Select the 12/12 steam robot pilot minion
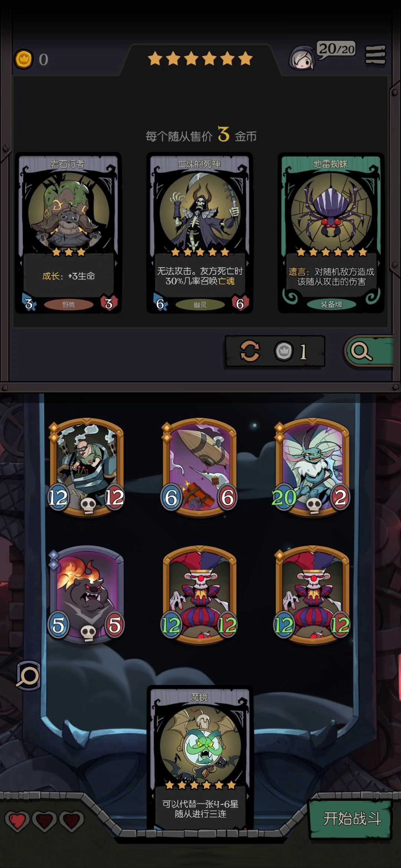Screen dimensions: 401x868 point(87,467)
